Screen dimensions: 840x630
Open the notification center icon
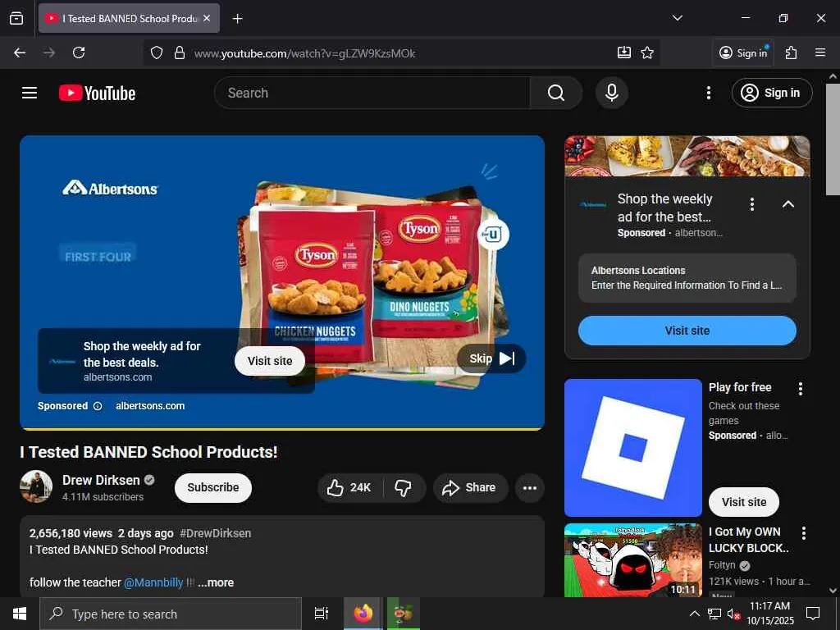pyautogui.click(x=813, y=614)
